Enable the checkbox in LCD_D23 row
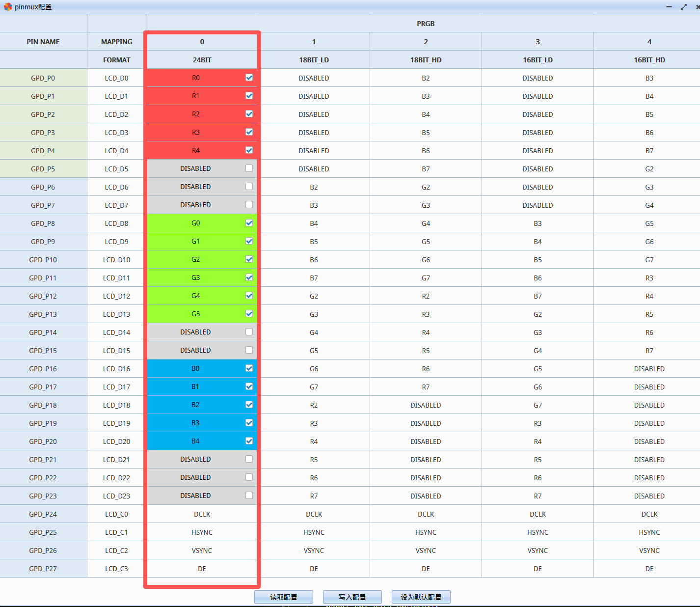 click(x=249, y=496)
